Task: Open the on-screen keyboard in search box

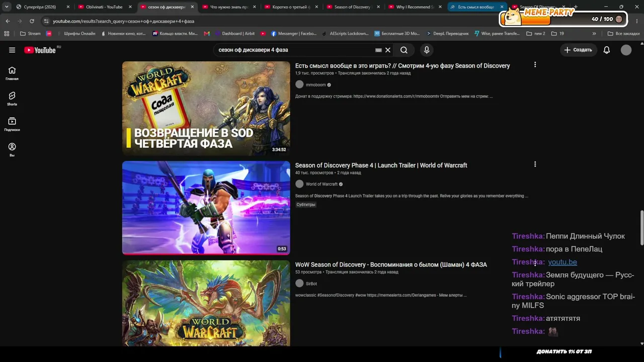Action: click(x=378, y=50)
